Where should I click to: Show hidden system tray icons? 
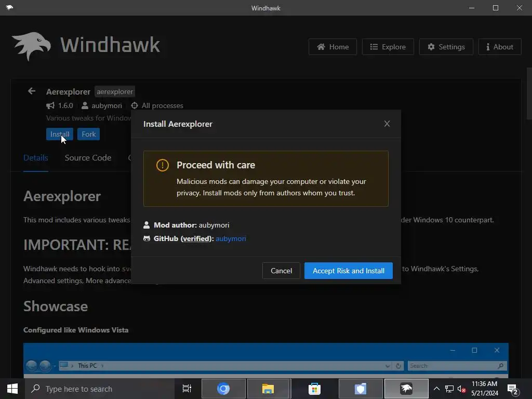coord(436,389)
